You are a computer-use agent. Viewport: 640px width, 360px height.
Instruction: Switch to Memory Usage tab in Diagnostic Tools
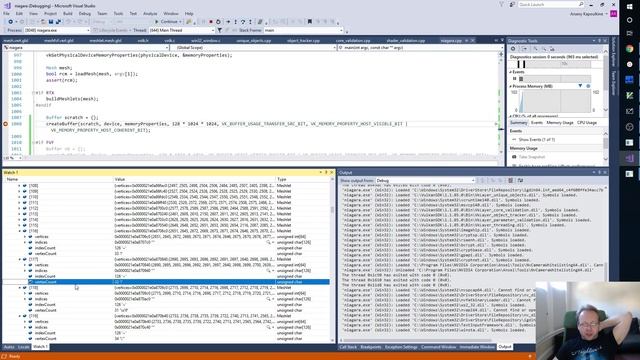(x=560, y=123)
